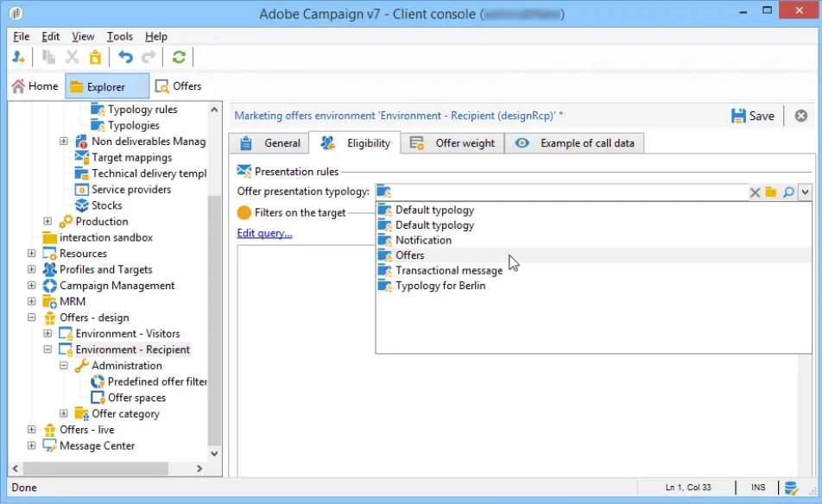Collapse the Administration node
822x504 pixels.
point(63,366)
